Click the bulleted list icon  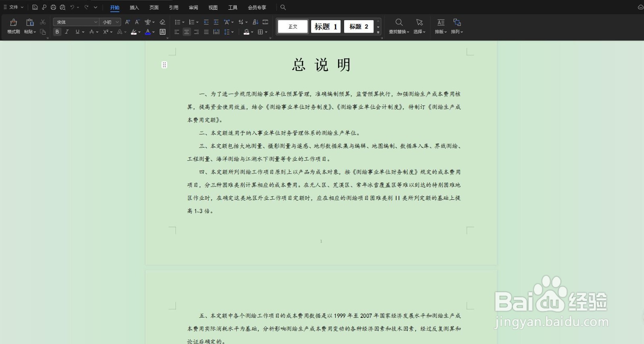[178, 22]
